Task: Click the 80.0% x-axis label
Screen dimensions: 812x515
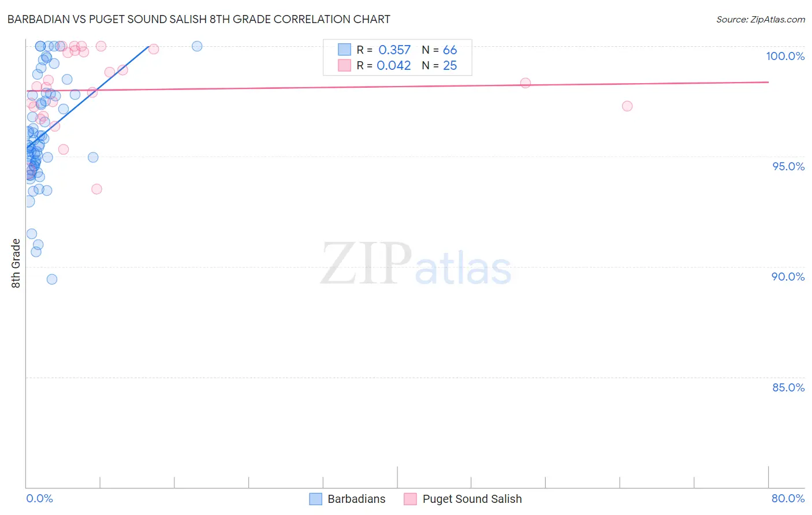Action: coord(788,498)
